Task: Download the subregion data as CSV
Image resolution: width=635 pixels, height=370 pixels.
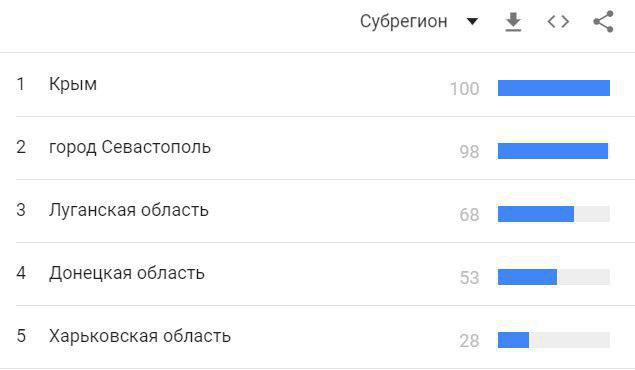Action: (x=513, y=22)
